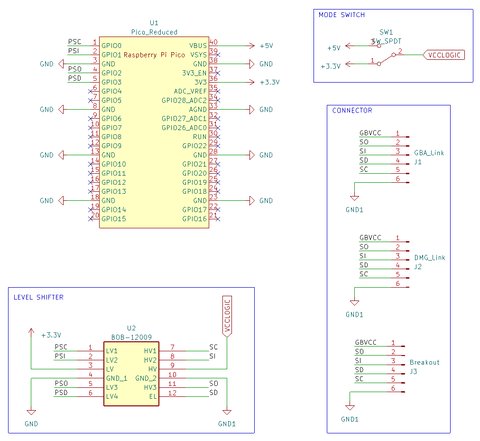Select the U2 BOB-12009 symbol body
The width and height of the screenshot is (480, 441).
[x=131, y=374]
